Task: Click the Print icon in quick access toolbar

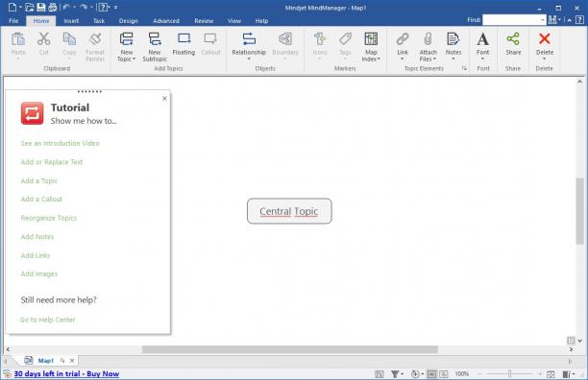Action: coord(53,7)
